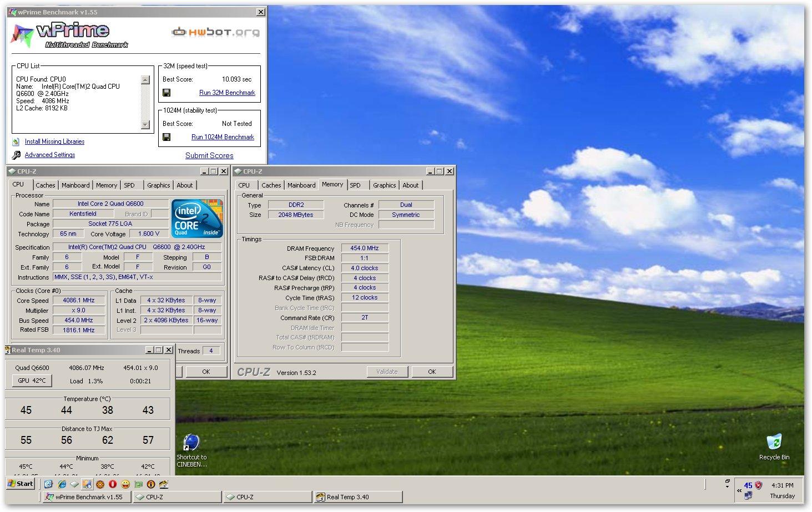Click the DRAM Frequency 454.0 MHz field
The image size is (812, 512).
point(365,248)
